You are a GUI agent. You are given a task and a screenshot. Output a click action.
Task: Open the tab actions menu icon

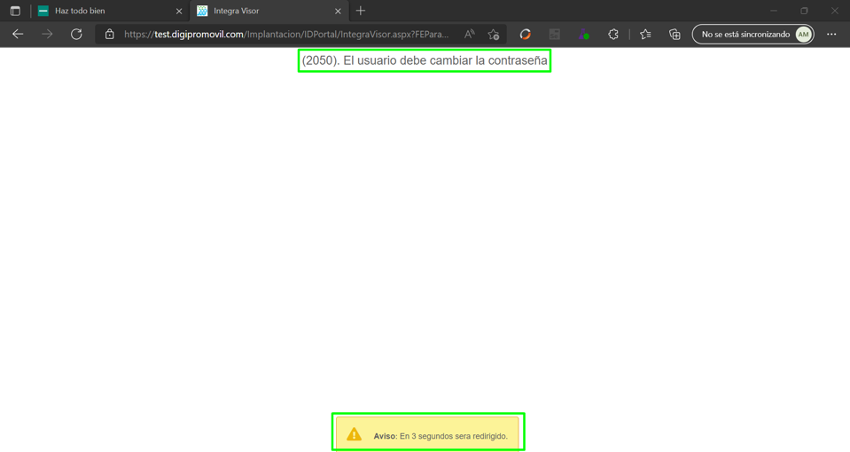click(x=15, y=11)
